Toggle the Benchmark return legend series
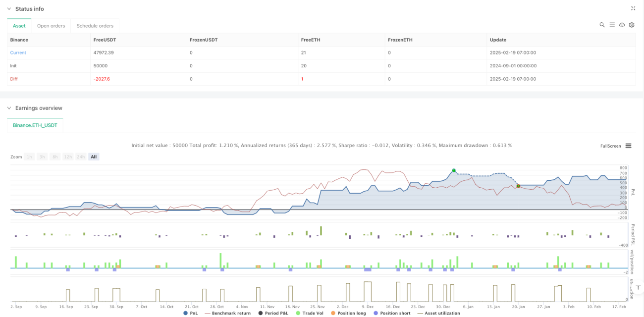The width and height of the screenshot is (644, 317). pos(227,313)
